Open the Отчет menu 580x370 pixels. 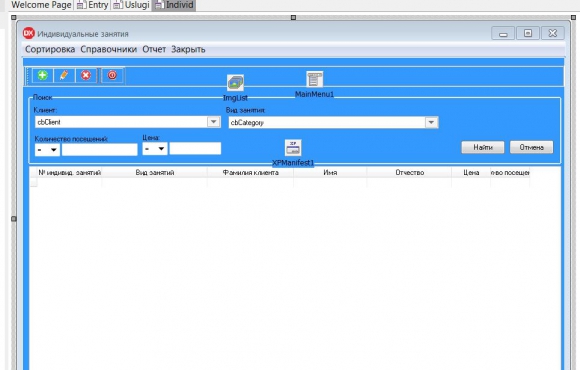pyautogui.click(x=154, y=49)
